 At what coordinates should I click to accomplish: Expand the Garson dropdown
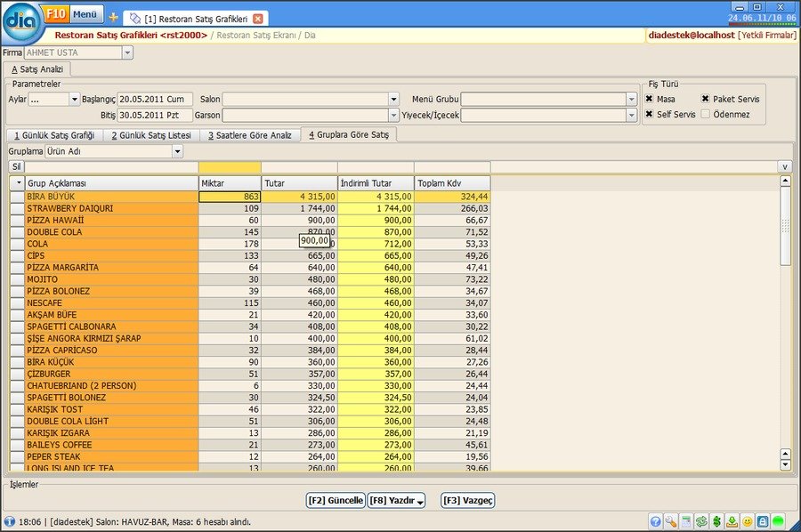point(393,116)
